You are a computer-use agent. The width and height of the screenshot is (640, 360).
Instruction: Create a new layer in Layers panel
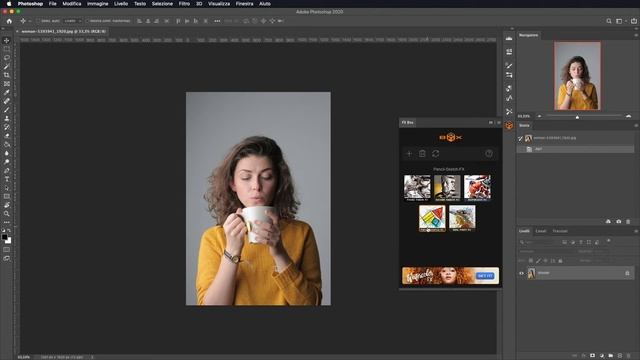pos(620,356)
